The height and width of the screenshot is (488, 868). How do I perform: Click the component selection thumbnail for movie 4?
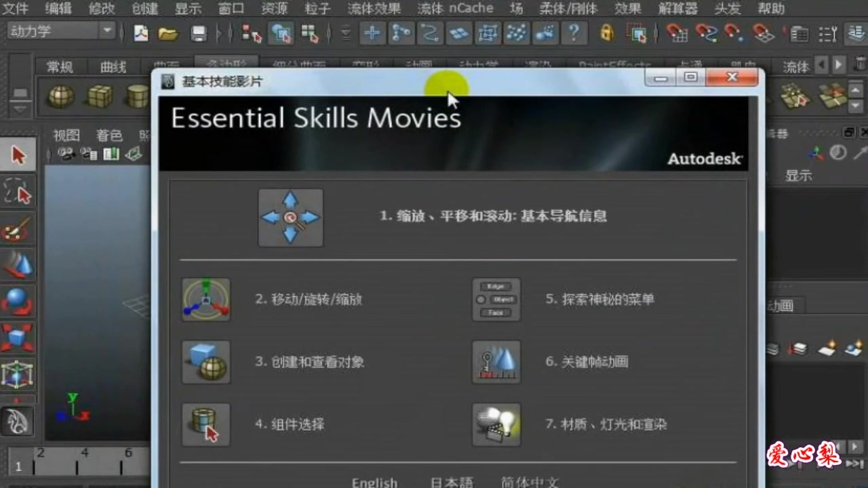tap(205, 425)
